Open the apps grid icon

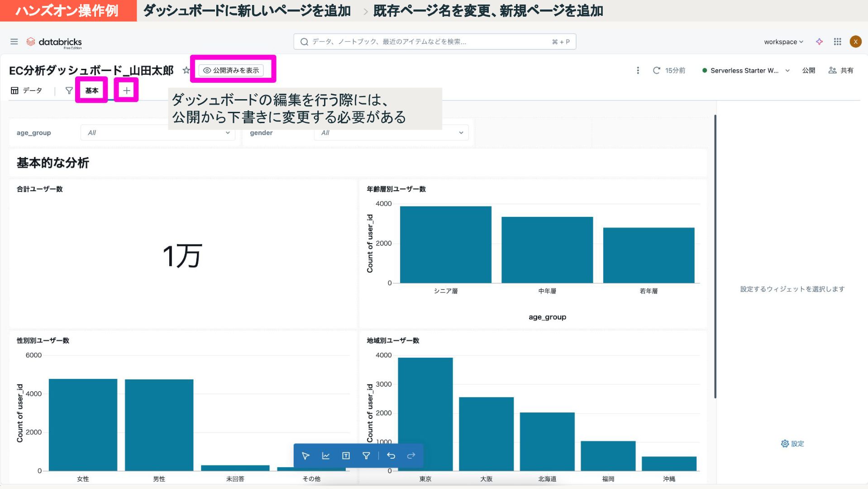pyautogui.click(x=837, y=42)
